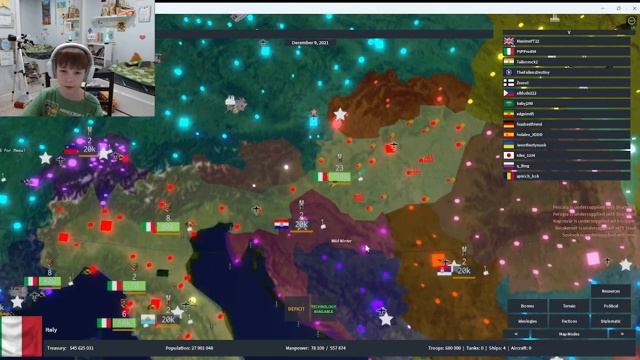Click the Spain flag player row

tap(567, 134)
